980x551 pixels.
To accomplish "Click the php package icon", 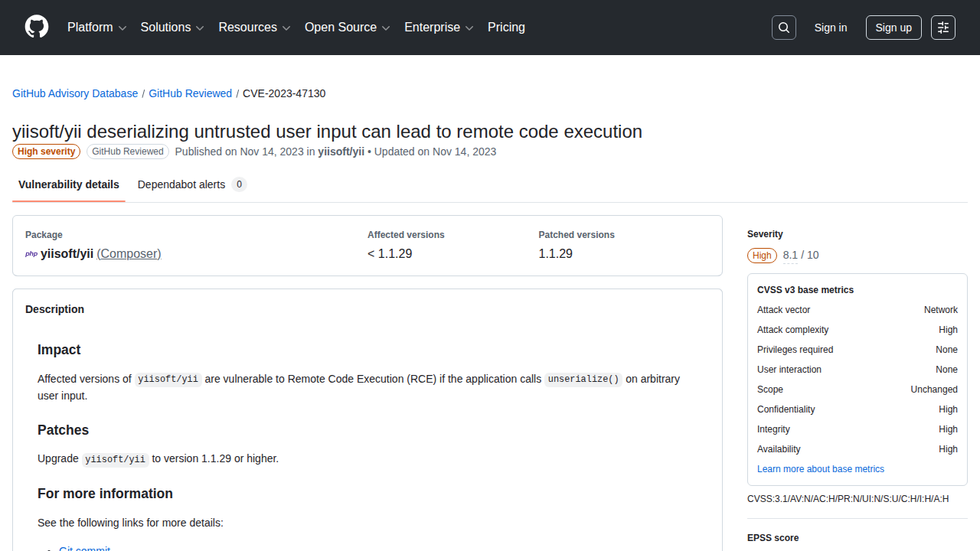I will pos(31,254).
